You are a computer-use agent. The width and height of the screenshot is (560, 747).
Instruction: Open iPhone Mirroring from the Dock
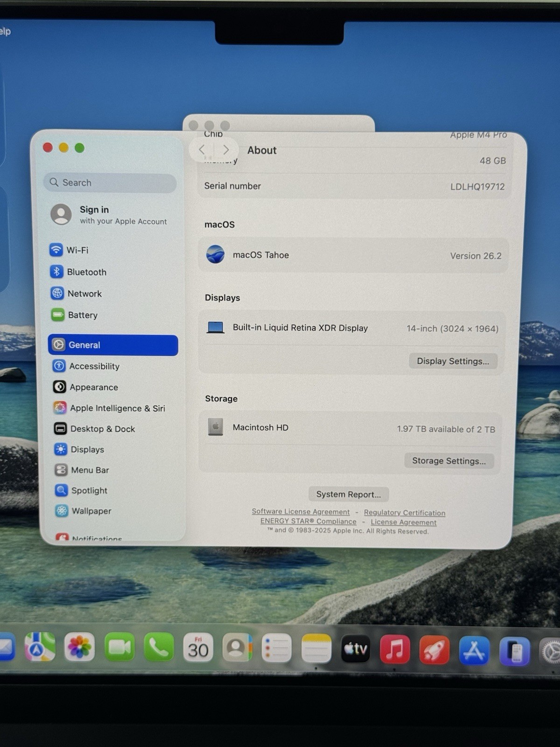click(514, 651)
